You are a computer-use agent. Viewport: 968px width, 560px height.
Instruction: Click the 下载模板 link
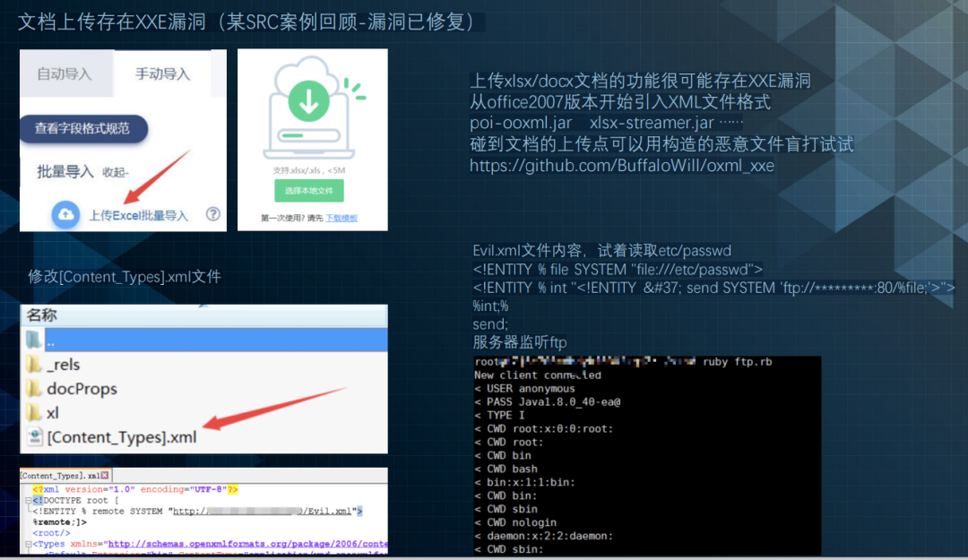coord(341,218)
